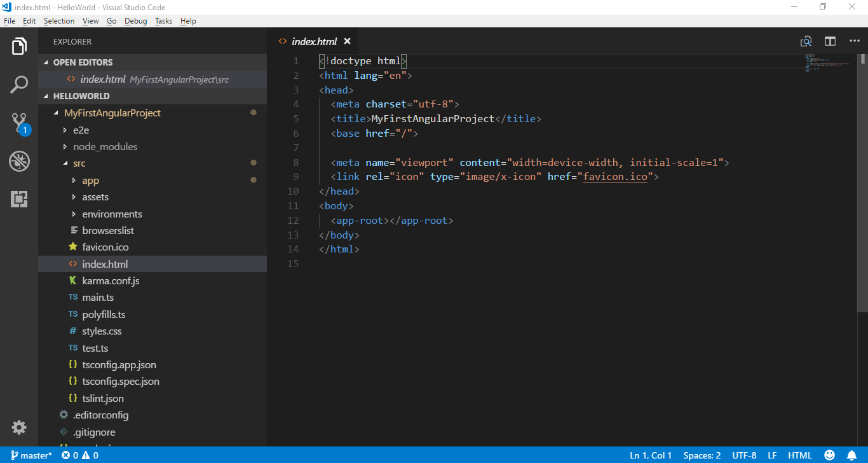
Task: Open the View menu
Action: (x=91, y=21)
